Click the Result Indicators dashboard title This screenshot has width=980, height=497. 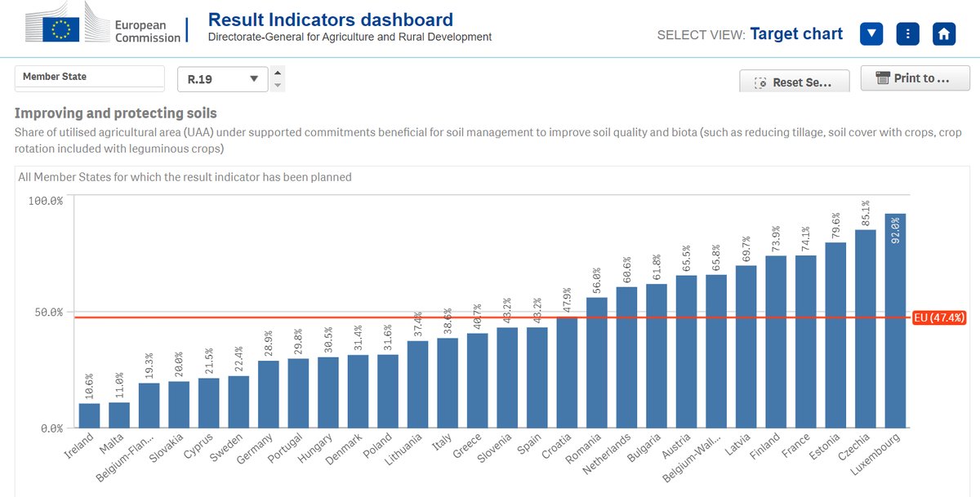[330, 19]
